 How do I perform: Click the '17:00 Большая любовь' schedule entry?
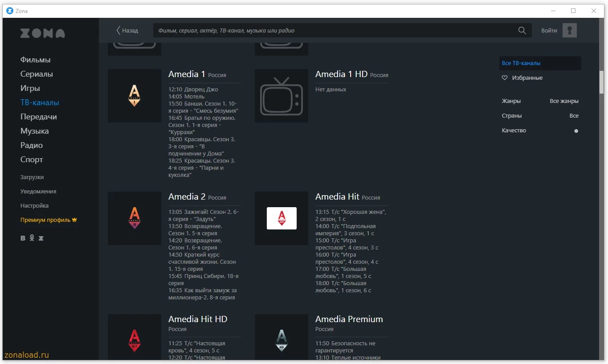point(343,273)
